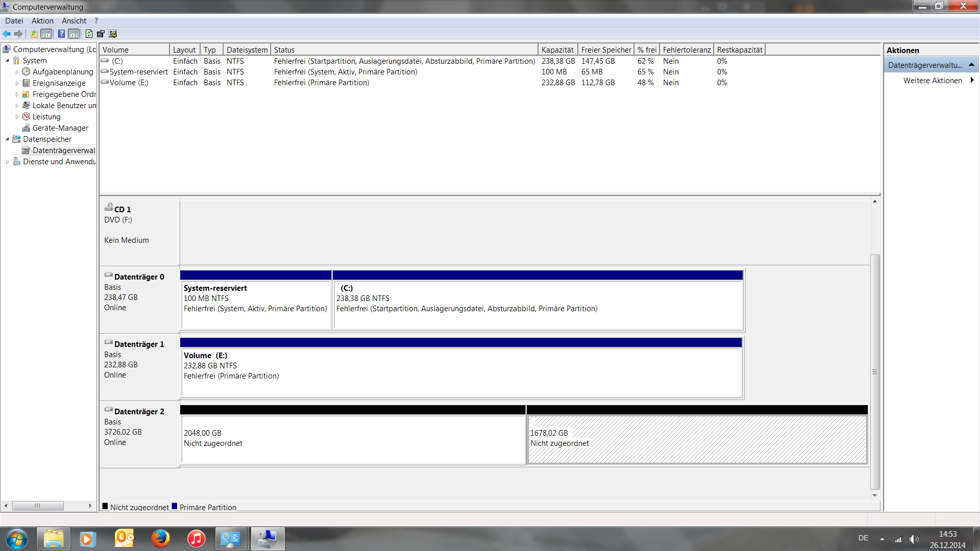This screenshot has height=551, width=980.
Task: Collapse the System tree node
Action: tap(8, 61)
